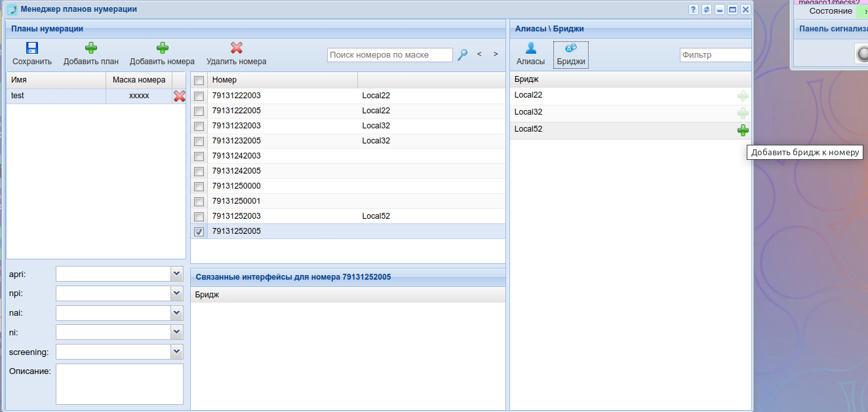The width and height of the screenshot is (868, 412).
Task: Go to previous search result arrow
Action: [x=479, y=54]
